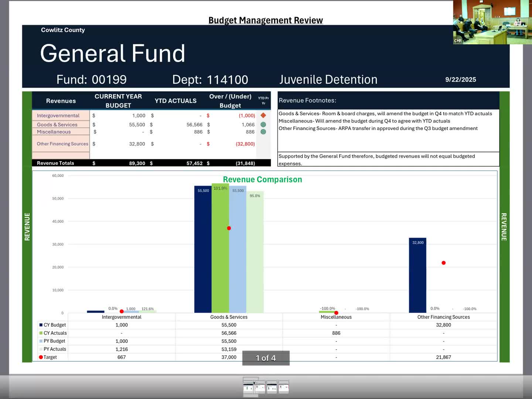Click the '1,066' over-budget value
Image resolution: width=532 pixels, height=399 pixels.
click(248, 125)
